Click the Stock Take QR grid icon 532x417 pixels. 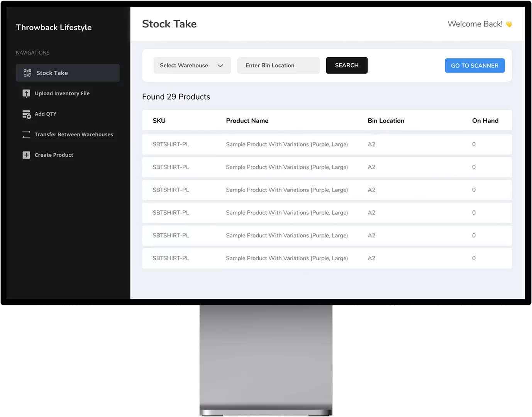[26, 73]
